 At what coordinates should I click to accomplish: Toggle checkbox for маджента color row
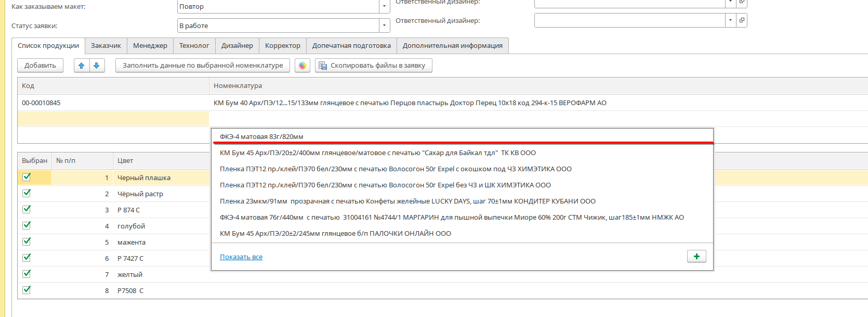point(27,242)
